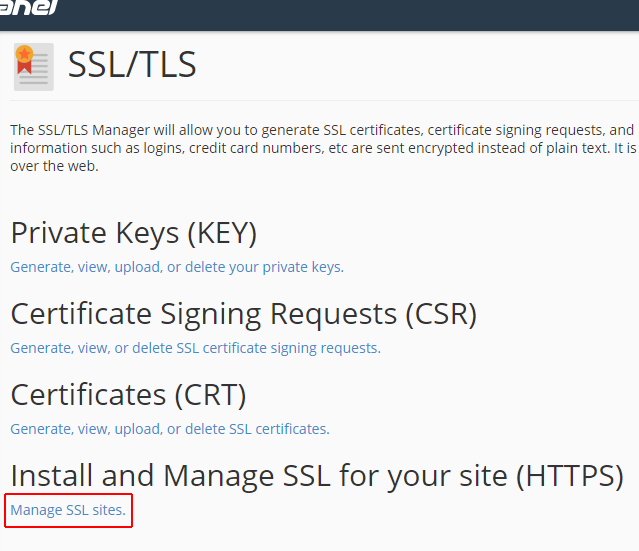Click the (CSR) abbreviation in heading

point(441,314)
